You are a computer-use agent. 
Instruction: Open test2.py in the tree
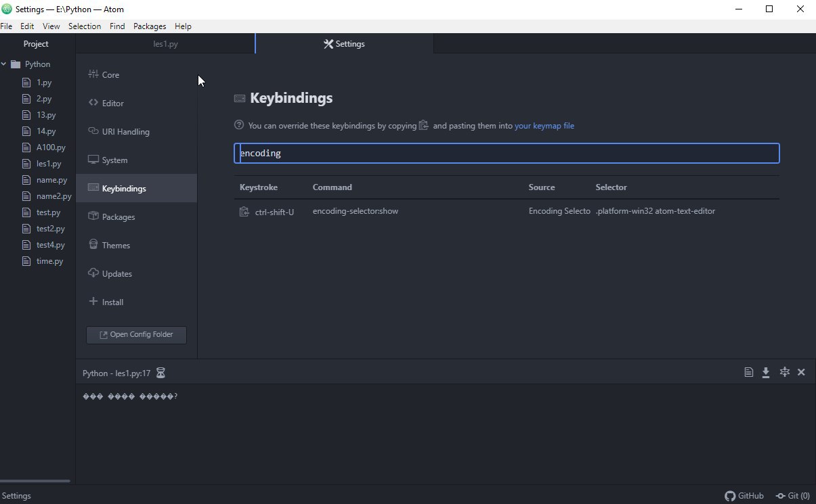point(51,229)
